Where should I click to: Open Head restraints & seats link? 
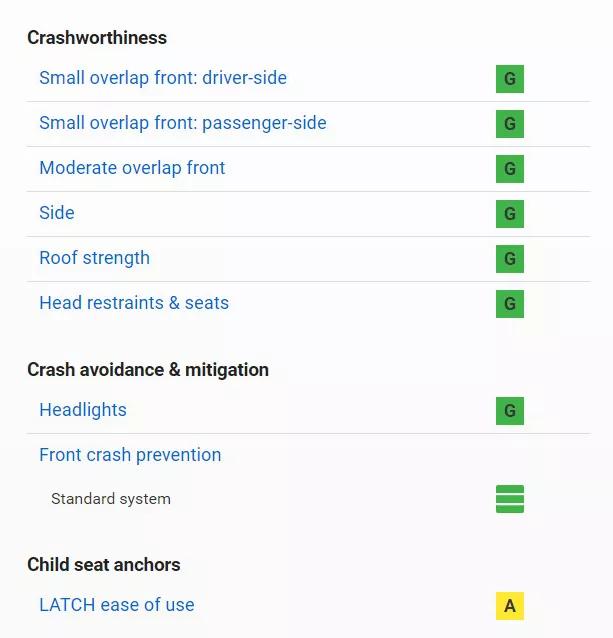click(x=134, y=303)
